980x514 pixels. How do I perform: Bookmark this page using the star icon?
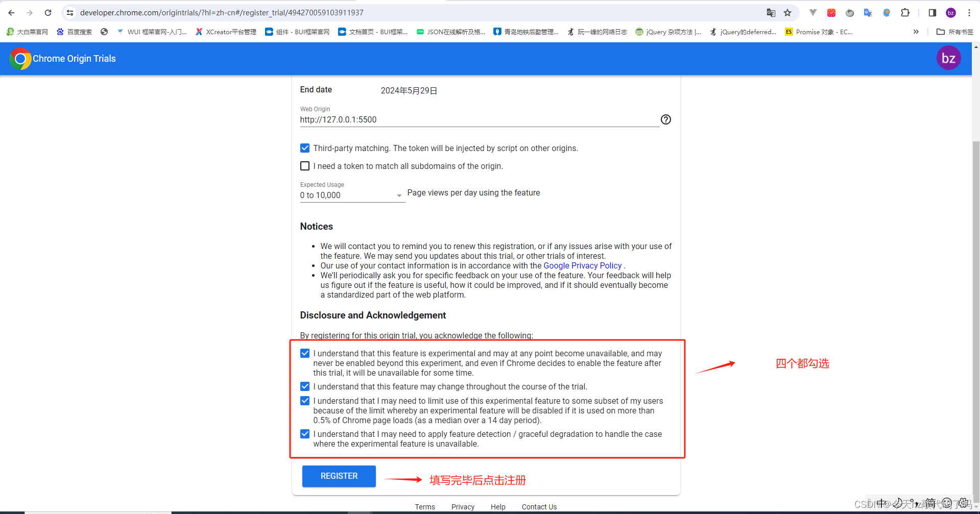[x=788, y=12]
